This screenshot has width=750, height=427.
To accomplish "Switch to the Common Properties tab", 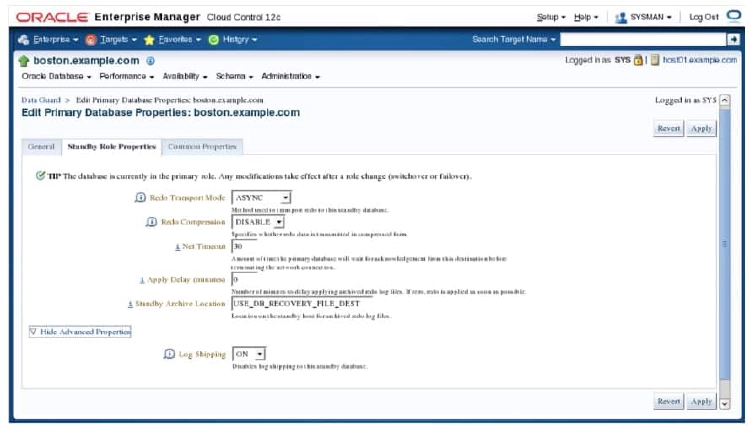I will coord(202,147).
